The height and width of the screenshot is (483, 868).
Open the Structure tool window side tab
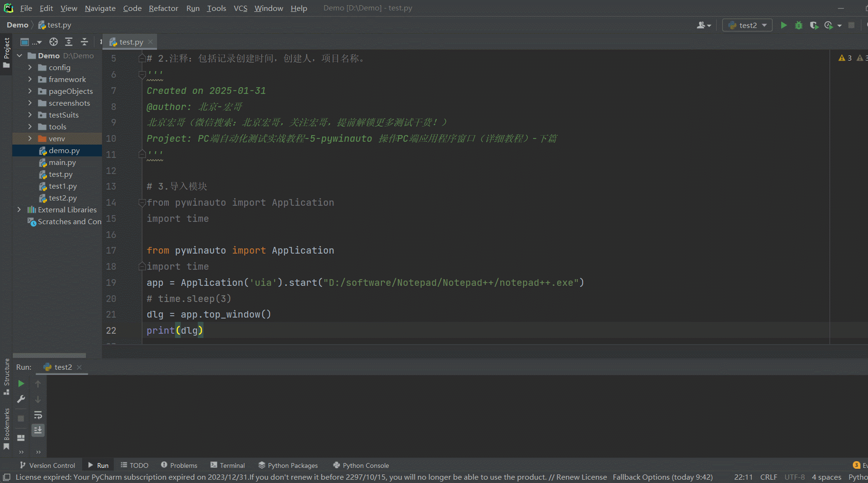pos(7,376)
